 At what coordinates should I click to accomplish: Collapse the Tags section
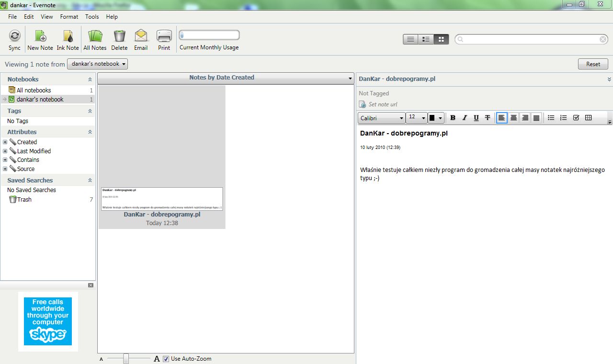point(90,111)
